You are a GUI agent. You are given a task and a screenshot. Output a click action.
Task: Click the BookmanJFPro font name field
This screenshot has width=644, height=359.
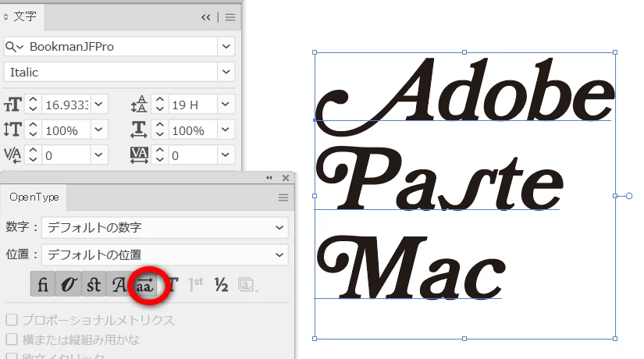[x=123, y=46]
